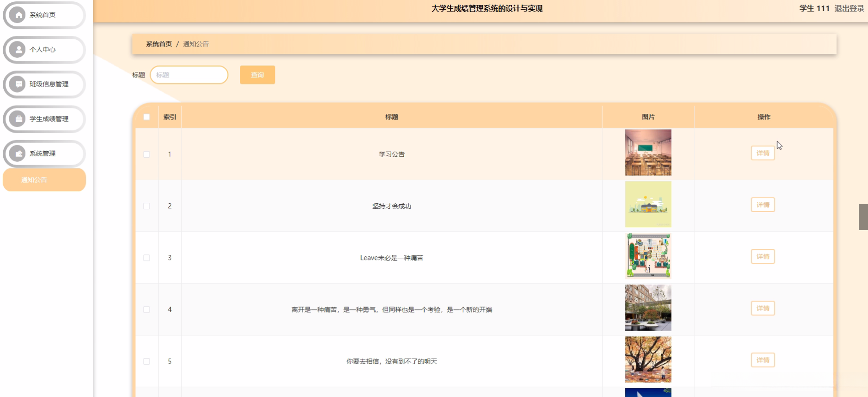The image size is (868, 397).
Task: Click the chat icon beside 班级信息管理
Action: [x=18, y=84]
